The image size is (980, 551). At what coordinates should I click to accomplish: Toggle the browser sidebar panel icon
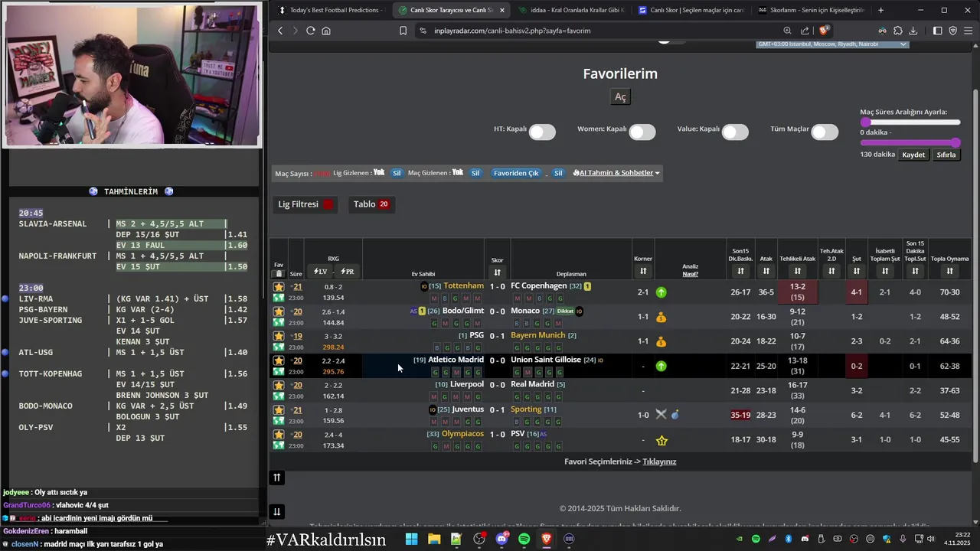pos(937,31)
